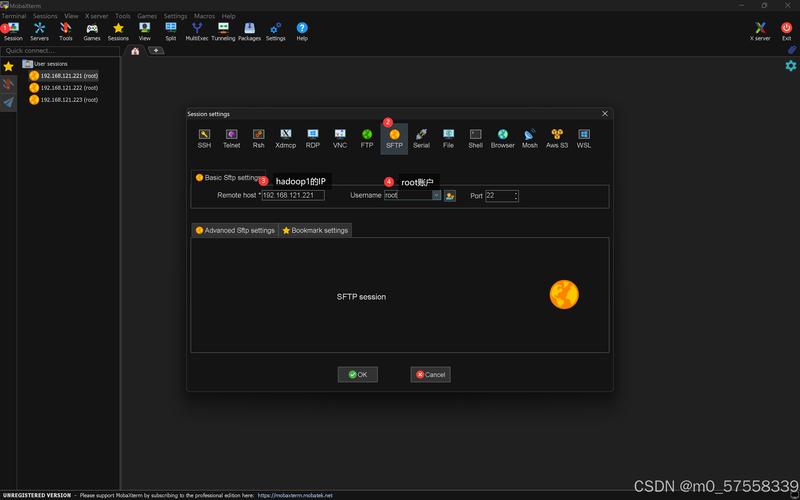Viewport: 800px width, 500px height.
Task: Click the Username input field
Action: click(408, 195)
